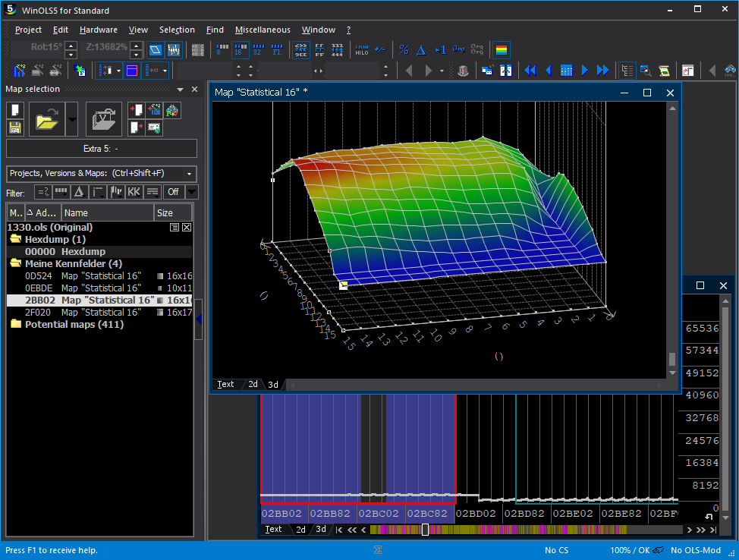This screenshot has width=739, height=560.
Task: Activate the difference view delta icon
Action: coord(420,50)
